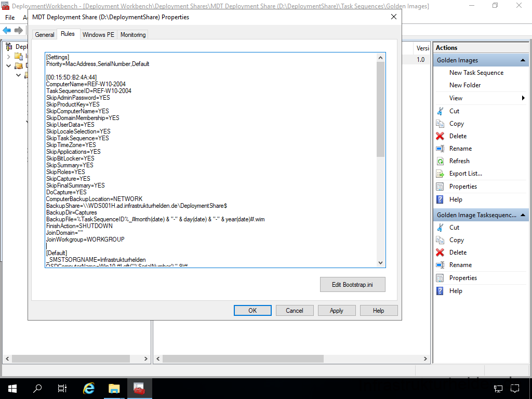Open the Windows PE tab

coord(98,35)
